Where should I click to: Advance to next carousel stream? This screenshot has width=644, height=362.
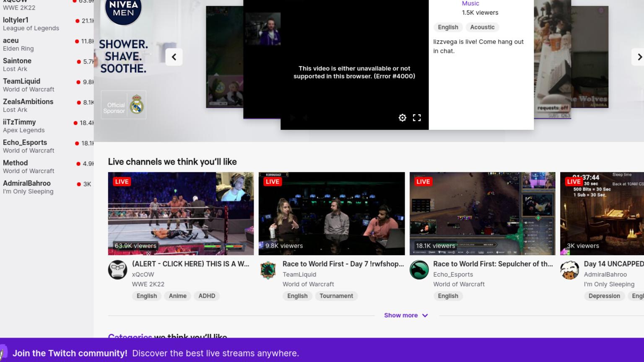639,57
